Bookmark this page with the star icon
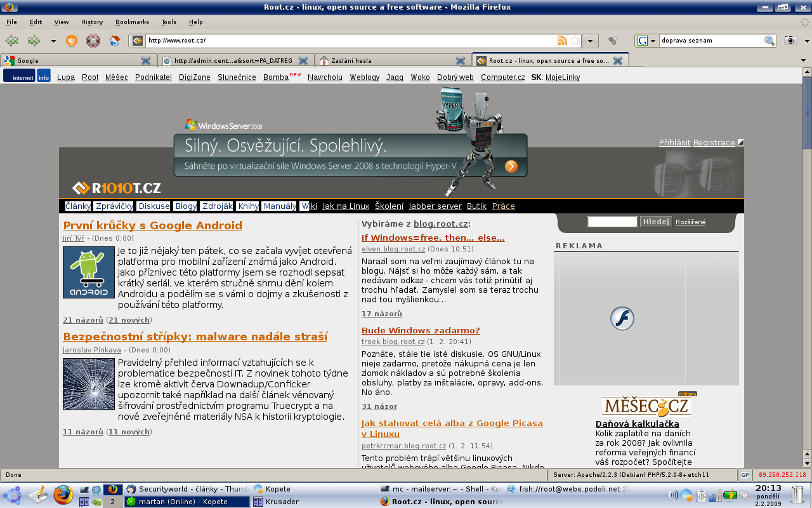 (x=575, y=41)
